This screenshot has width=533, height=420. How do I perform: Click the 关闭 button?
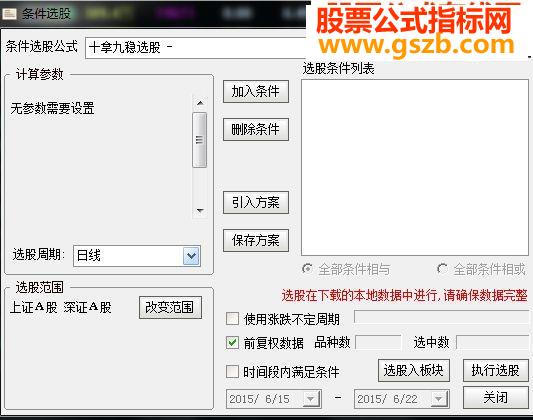click(x=496, y=397)
